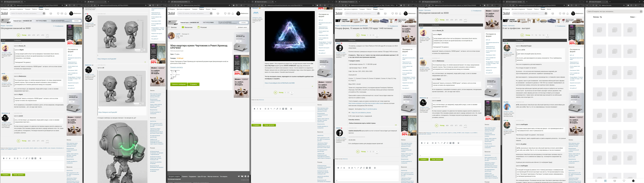Viewport: 644px width, 183px height.
Task: Click double-arrow back icon in music thread pagination
Action: 275,93
